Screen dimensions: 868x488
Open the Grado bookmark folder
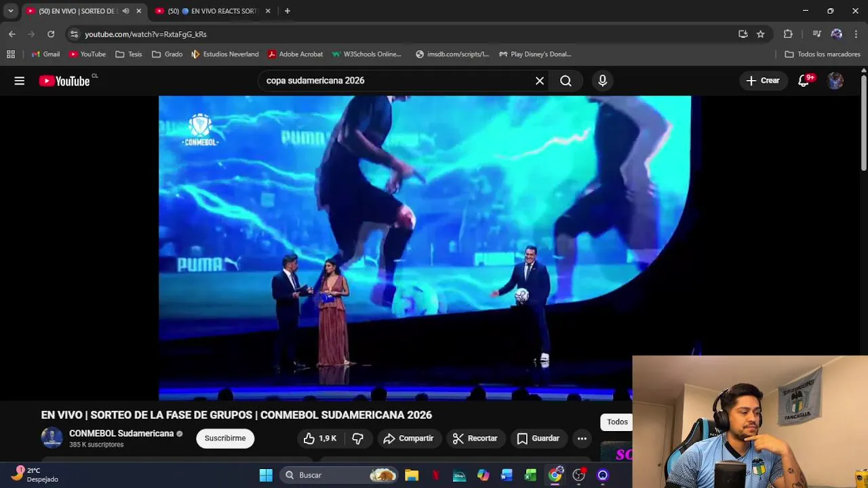[167, 54]
